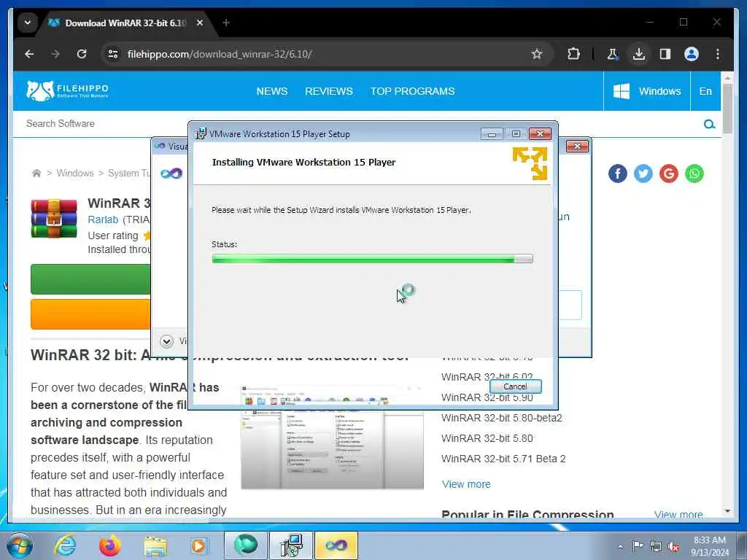Screen dimensions: 747x560
Task: Open the WinRAR 32-bit 5.90 version link
Action: click(x=487, y=397)
